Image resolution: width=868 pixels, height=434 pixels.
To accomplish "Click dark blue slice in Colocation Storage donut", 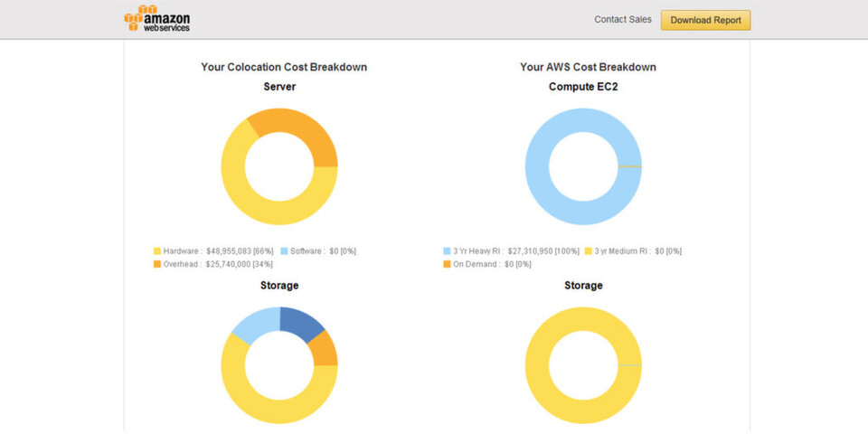I will pos(299,324).
